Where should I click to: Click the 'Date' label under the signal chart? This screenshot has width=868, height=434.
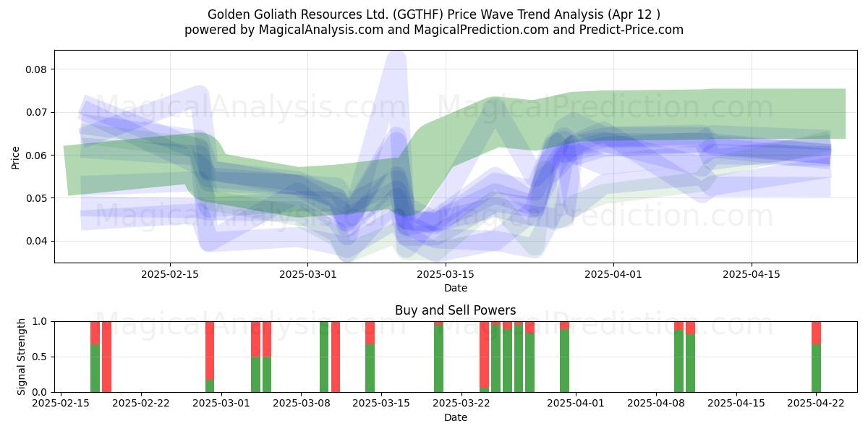tap(456, 417)
